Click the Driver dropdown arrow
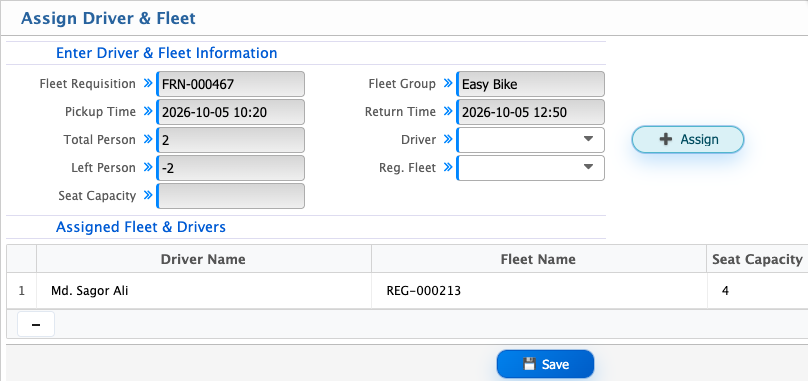This screenshot has width=808, height=381. 588,139
